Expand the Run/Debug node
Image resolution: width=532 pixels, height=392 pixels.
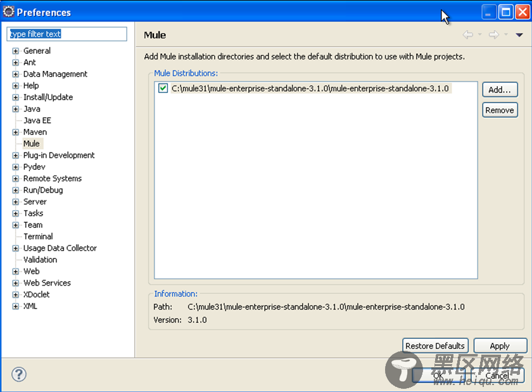pyautogui.click(x=15, y=190)
